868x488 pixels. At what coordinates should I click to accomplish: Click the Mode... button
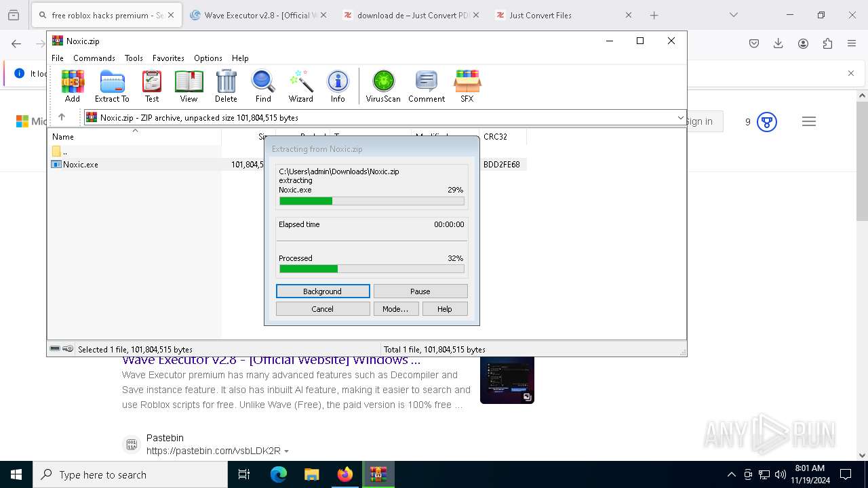point(395,309)
